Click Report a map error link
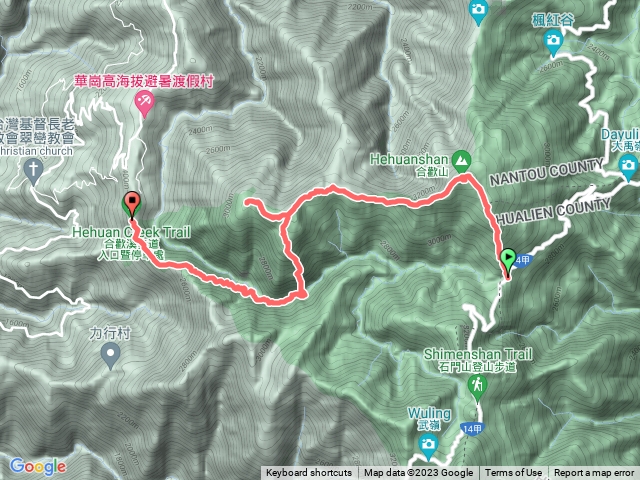The image size is (640, 480). (594, 473)
